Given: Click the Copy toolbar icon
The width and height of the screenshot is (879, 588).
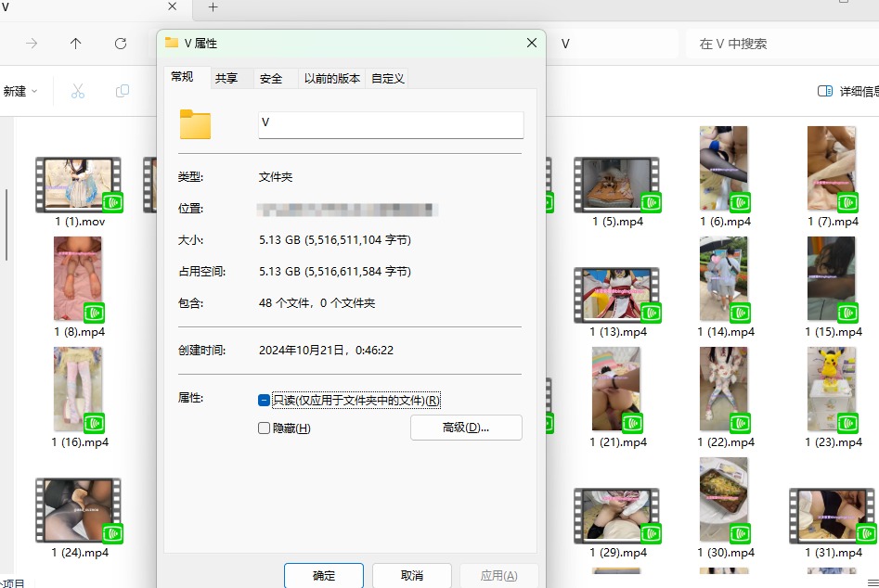Looking at the screenshot, I should coord(122,91).
